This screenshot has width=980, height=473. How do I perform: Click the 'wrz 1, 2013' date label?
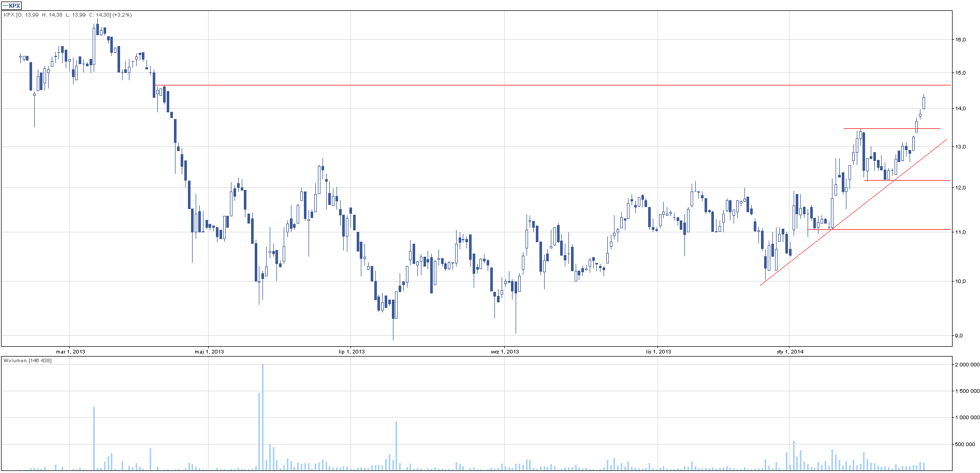coord(505,352)
